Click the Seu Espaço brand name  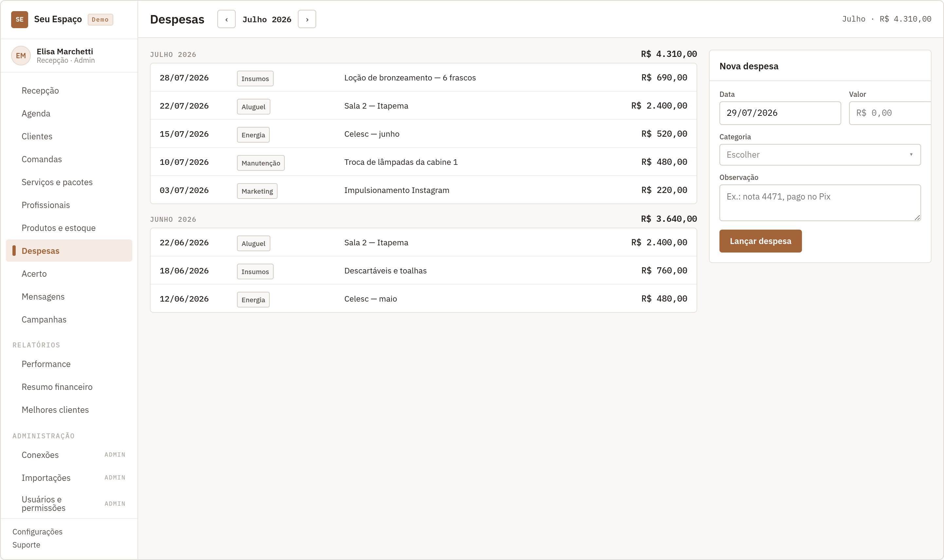[58, 19]
